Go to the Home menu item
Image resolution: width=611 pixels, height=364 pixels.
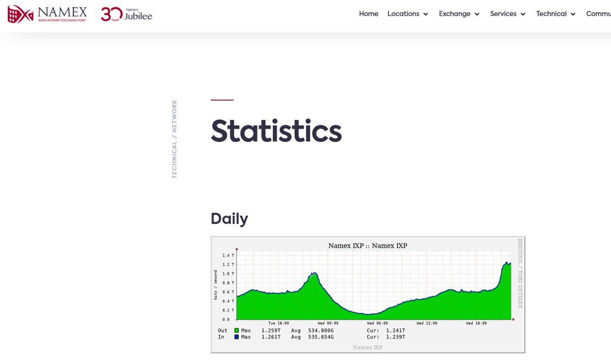pos(369,14)
